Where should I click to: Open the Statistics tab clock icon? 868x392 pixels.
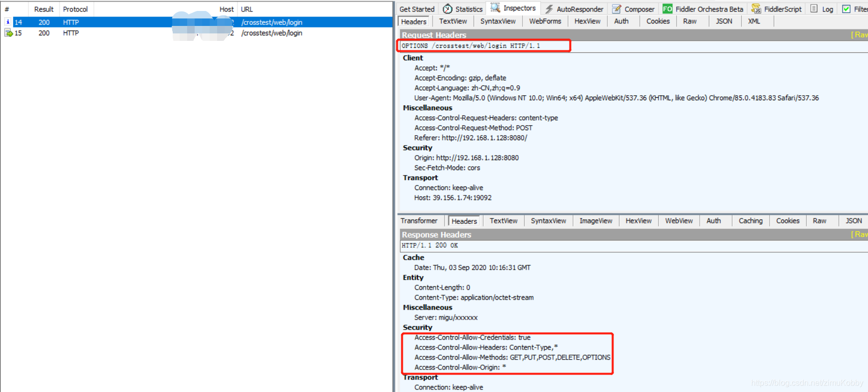click(448, 9)
